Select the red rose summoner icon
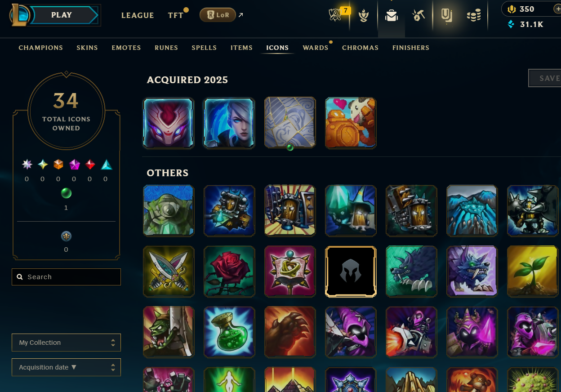Image resolution: width=561 pixels, height=392 pixels. coord(229,272)
